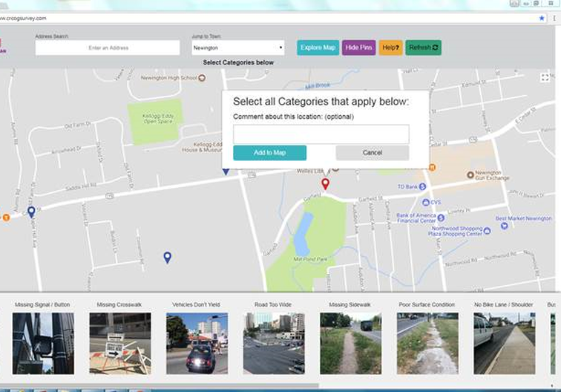Select No Bike Lane / Shoulder image
The width and height of the screenshot is (561, 392).
tap(505, 343)
